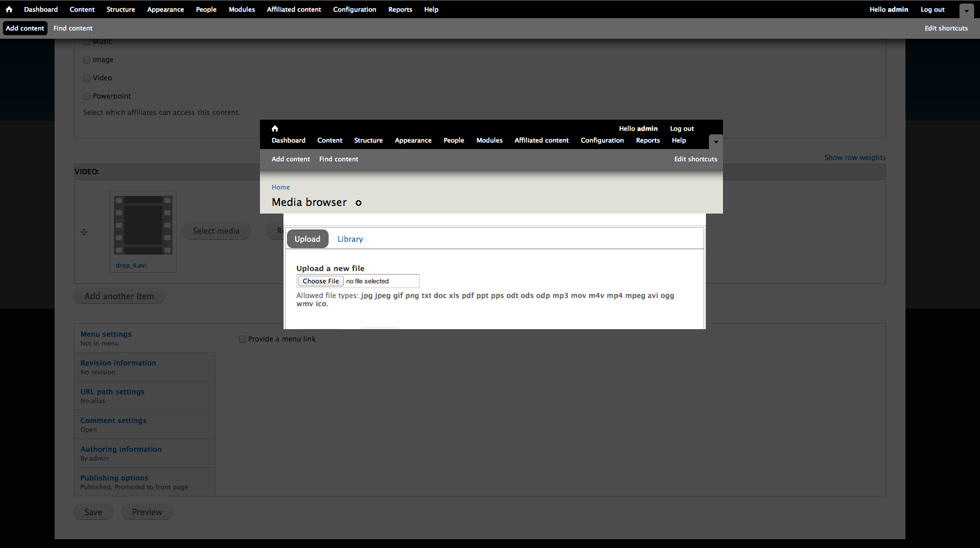This screenshot has height=548, width=980.
Task: Open the Affiliated content menu
Action: click(x=293, y=9)
